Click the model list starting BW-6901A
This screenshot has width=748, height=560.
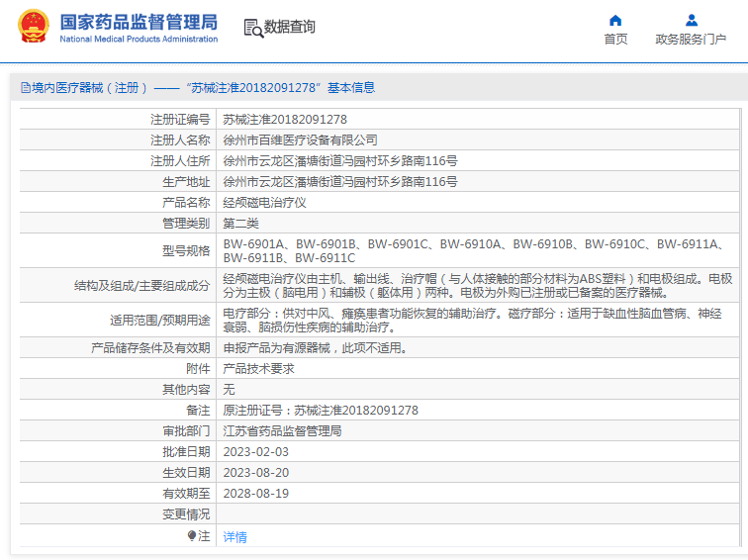pos(475,251)
